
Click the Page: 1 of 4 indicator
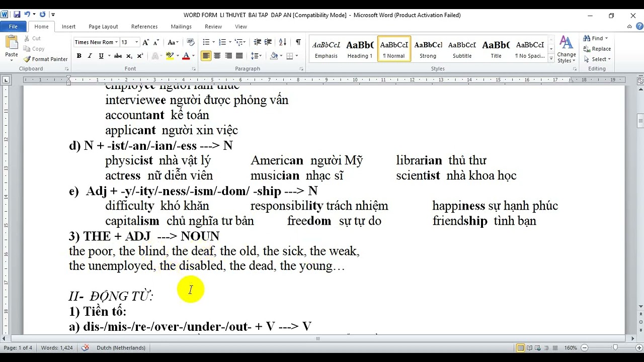pyautogui.click(x=18, y=347)
